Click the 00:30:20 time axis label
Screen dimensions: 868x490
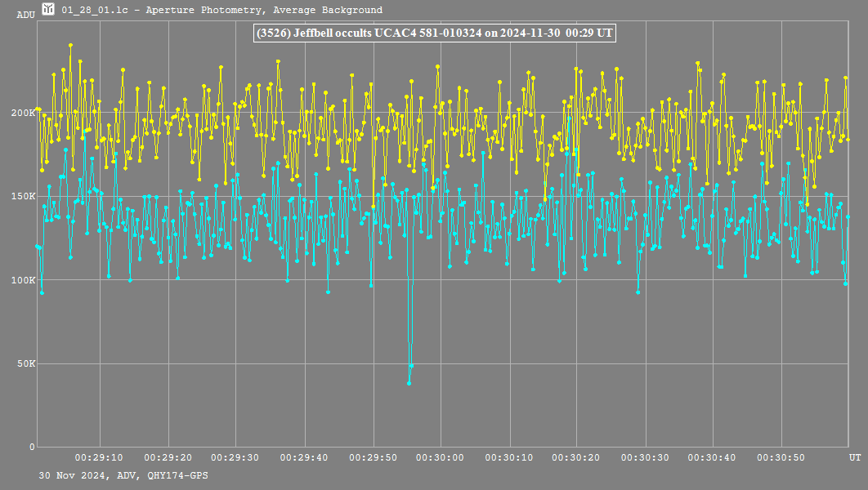point(577,458)
